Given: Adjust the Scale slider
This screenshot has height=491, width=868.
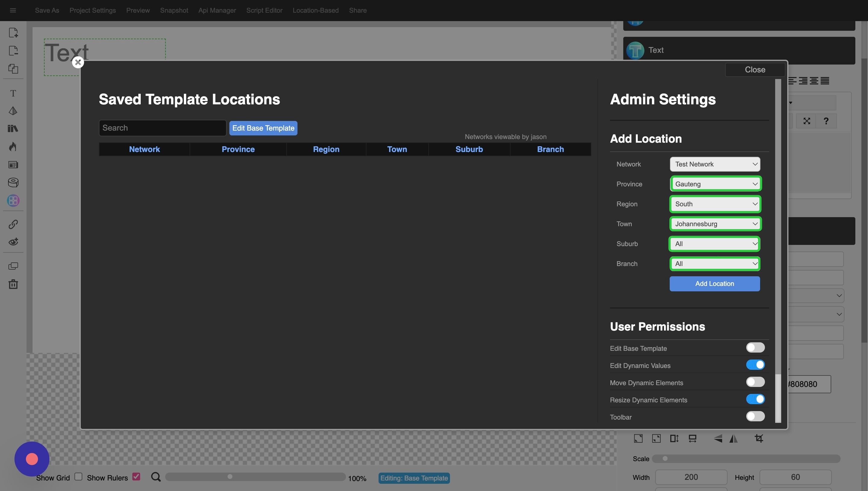Looking at the screenshot, I should (x=746, y=459).
